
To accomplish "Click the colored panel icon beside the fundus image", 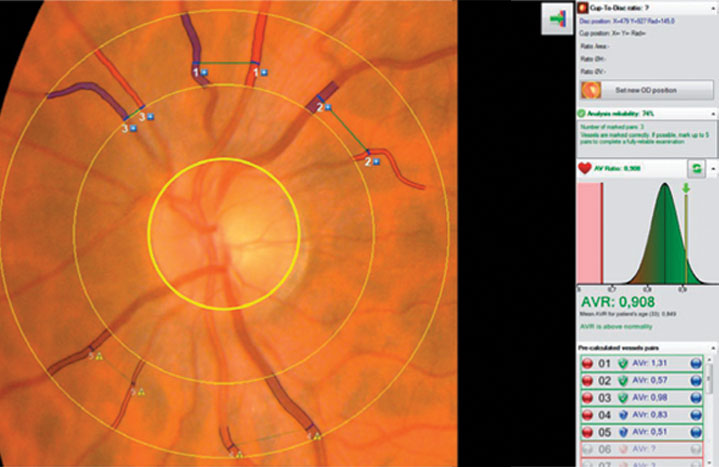I will click(x=555, y=20).
